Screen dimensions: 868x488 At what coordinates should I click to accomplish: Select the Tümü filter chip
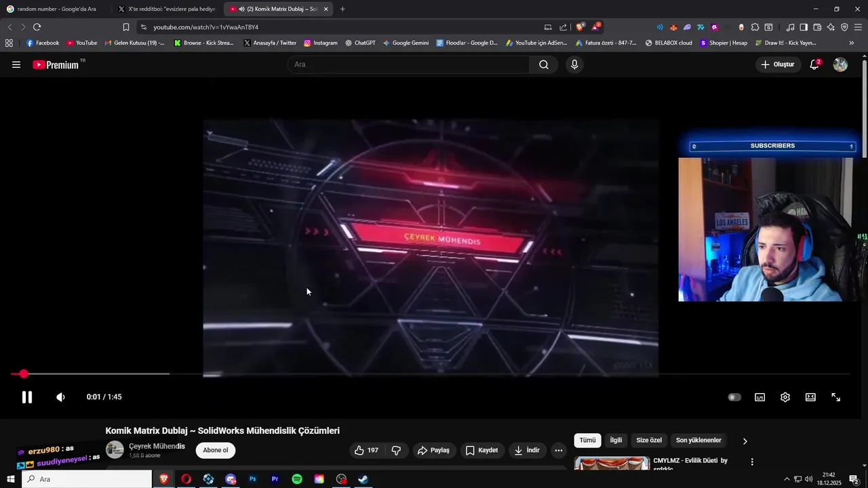point(587,441)
